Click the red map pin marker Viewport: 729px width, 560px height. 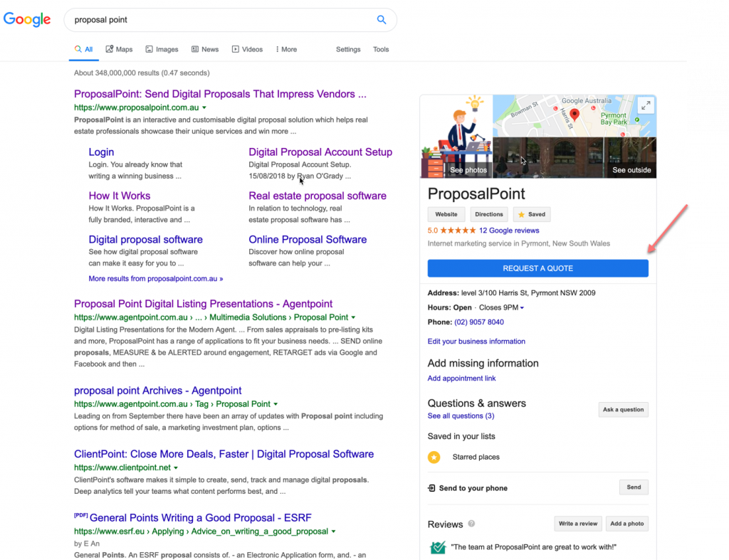point(575,115)
